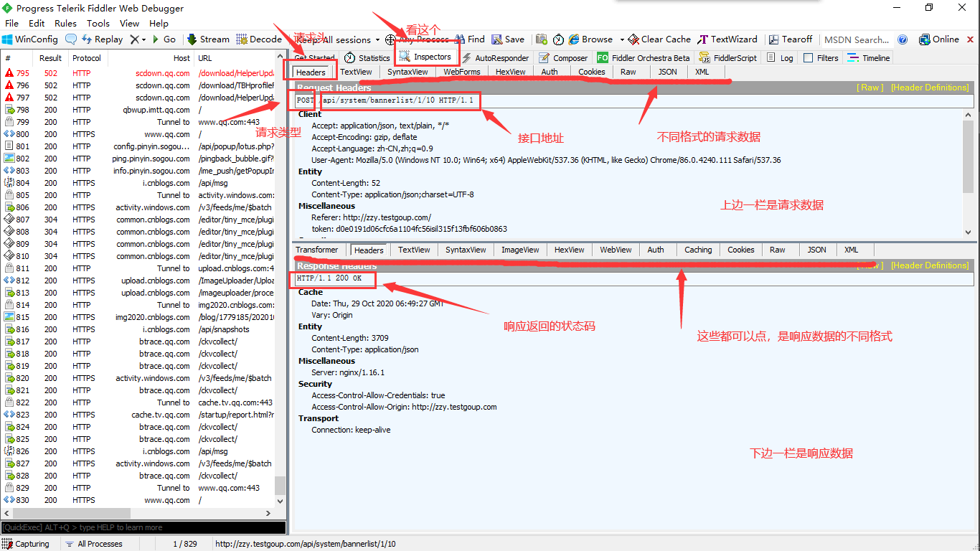Switch to request WebForms tab

[462, 72]
